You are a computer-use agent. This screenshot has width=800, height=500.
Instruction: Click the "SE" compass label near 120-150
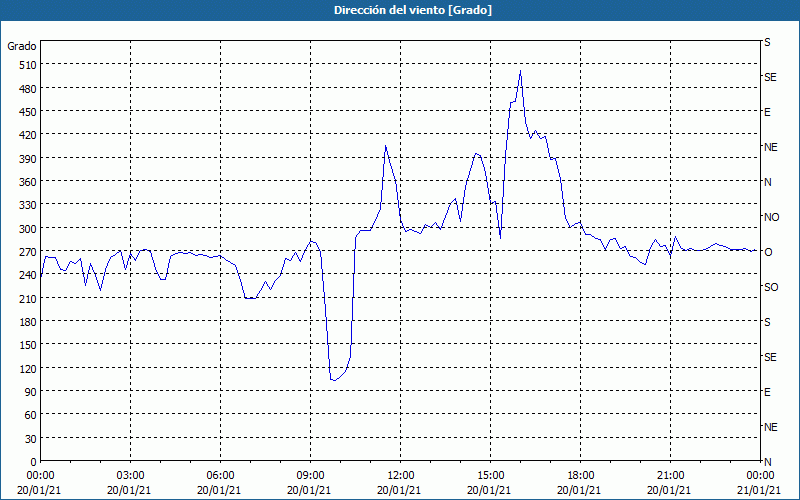tap(770, 357)
